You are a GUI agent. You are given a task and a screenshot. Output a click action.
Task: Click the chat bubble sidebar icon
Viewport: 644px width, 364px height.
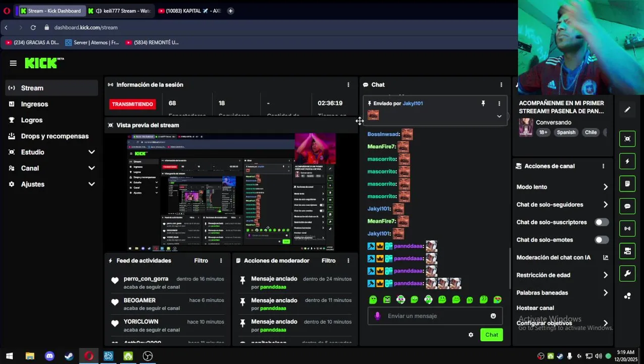coord(627,206)
